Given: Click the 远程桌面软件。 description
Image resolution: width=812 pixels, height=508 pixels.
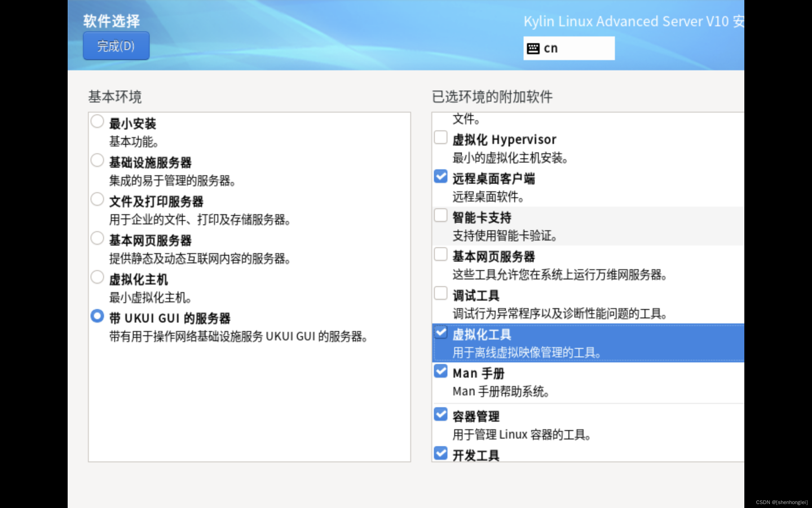Looking at the screenshot, I should click(x=488, y=197).
